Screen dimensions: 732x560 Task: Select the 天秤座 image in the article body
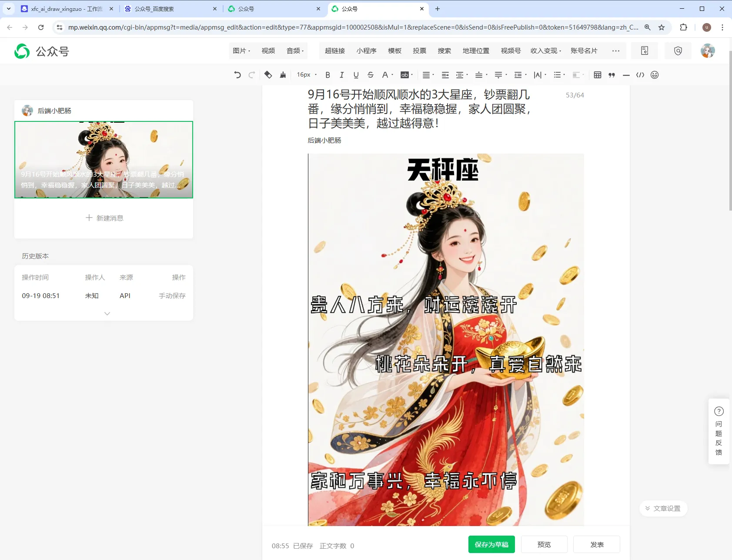click(x=446, y=340)
